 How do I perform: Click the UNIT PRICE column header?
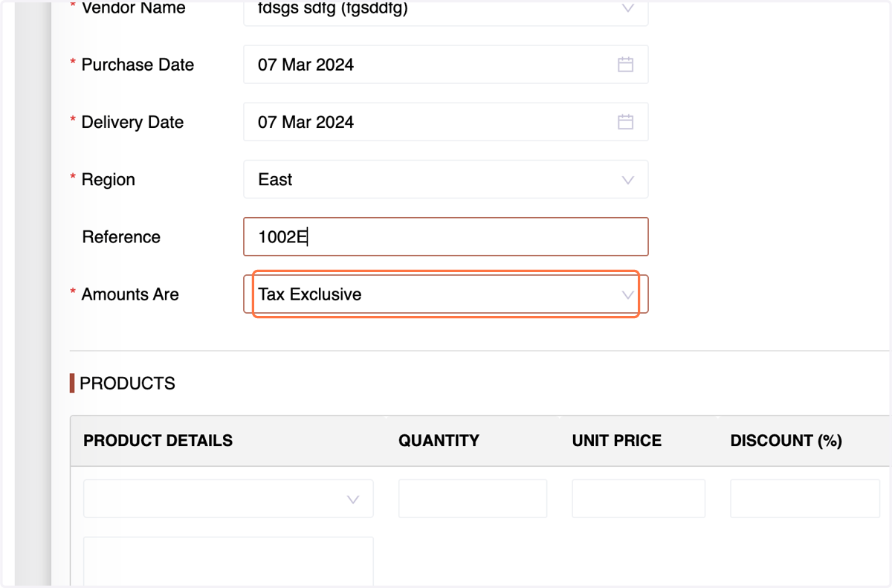pyautogui.click(x=616, y=441)
